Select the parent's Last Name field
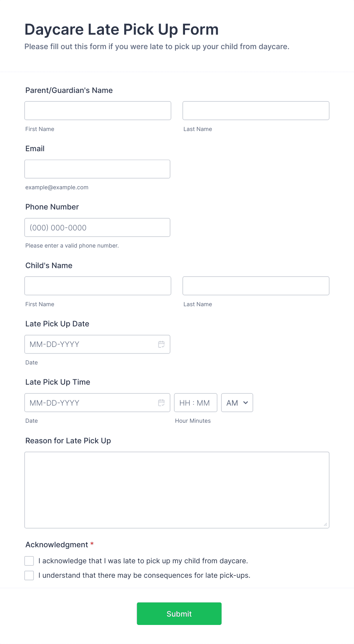Screen dimensions: 354x644 pos(256,110)
